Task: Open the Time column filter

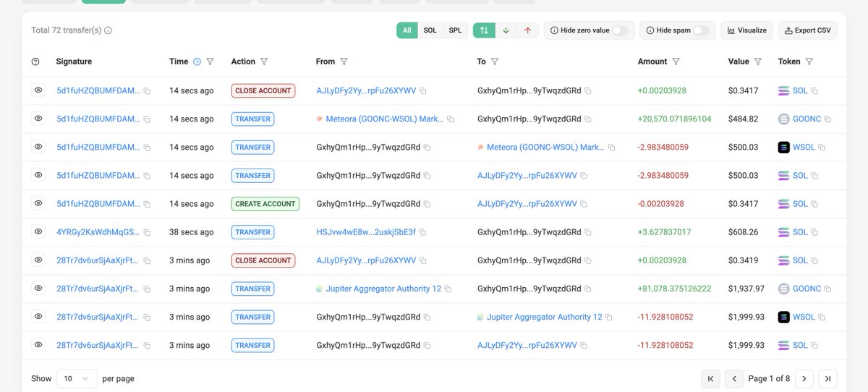Action: 210,61
